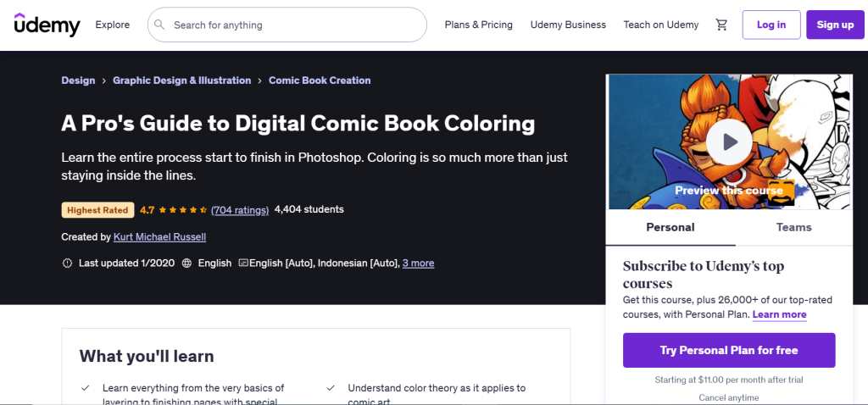
Task: Switch to the Teams tab
Action: tap(793, 227)
